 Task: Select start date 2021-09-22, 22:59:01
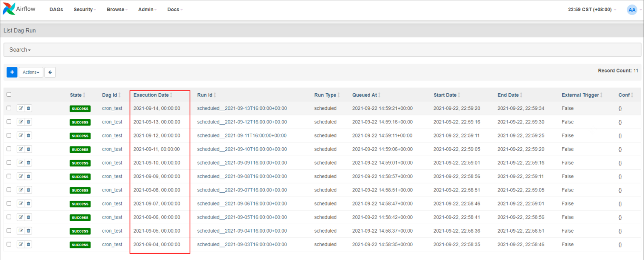pyautogui.click(x=457, y=163)
